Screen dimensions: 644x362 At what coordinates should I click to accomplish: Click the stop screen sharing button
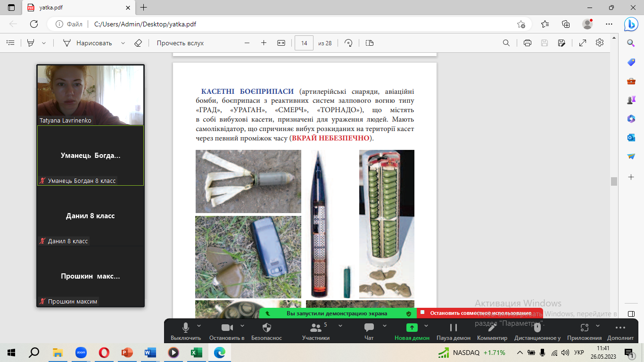tap(479, 313)
